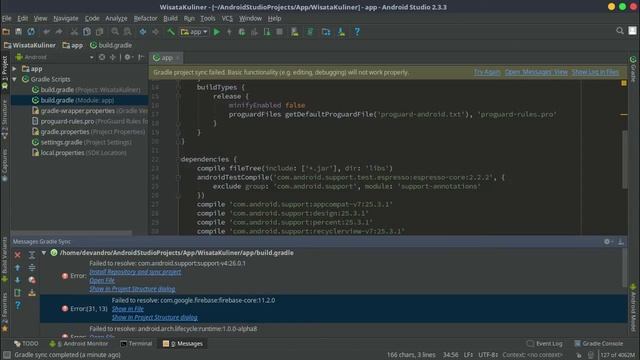Save all with the floppy disk icon
Screen dimensions: 640x360
coord(18,32)
